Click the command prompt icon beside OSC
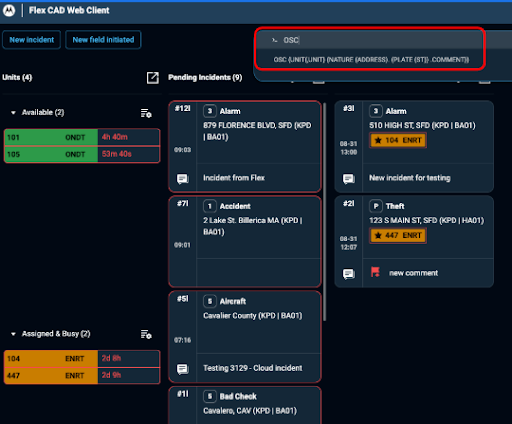This screenshot has height=424, width=512. click(x=274, y=40)
